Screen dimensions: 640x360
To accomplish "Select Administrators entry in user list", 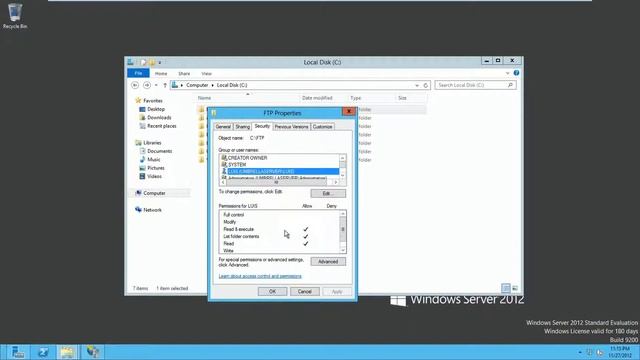I will (277, 178).
